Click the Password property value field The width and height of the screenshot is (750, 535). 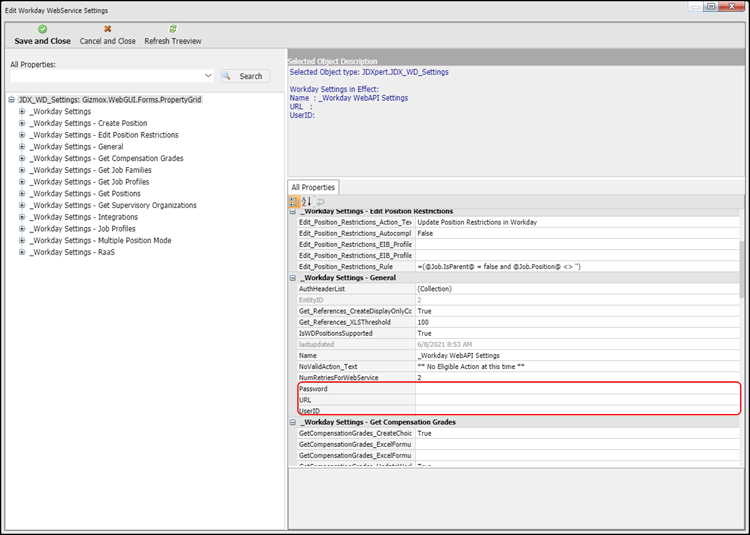pos(577,389)
